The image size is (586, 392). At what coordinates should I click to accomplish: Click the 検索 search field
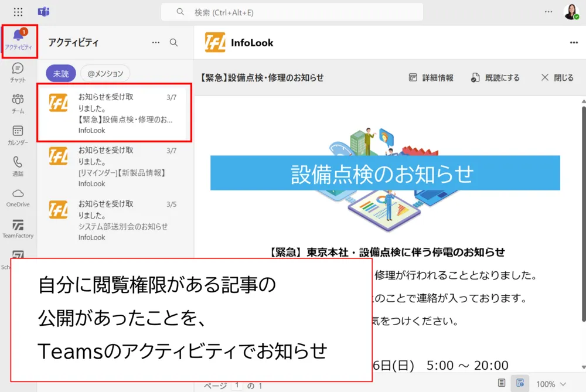(x=292, y=12)
